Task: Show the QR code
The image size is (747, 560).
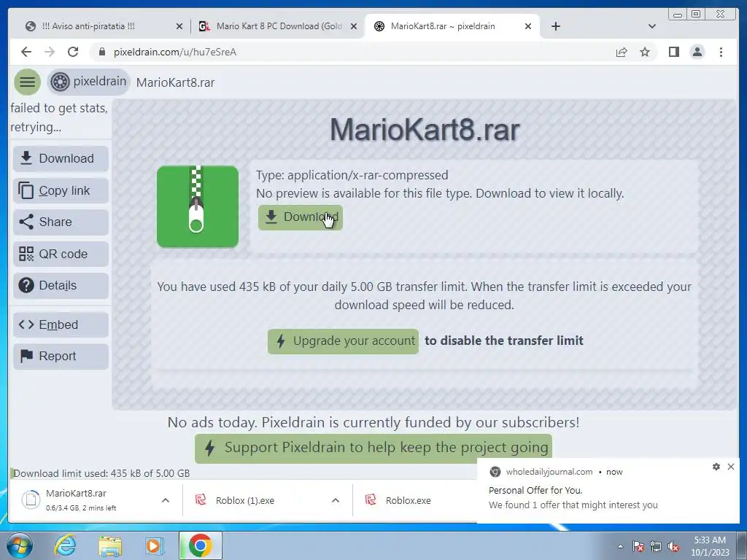Action: pyautogui.click(x=61, y=254)
